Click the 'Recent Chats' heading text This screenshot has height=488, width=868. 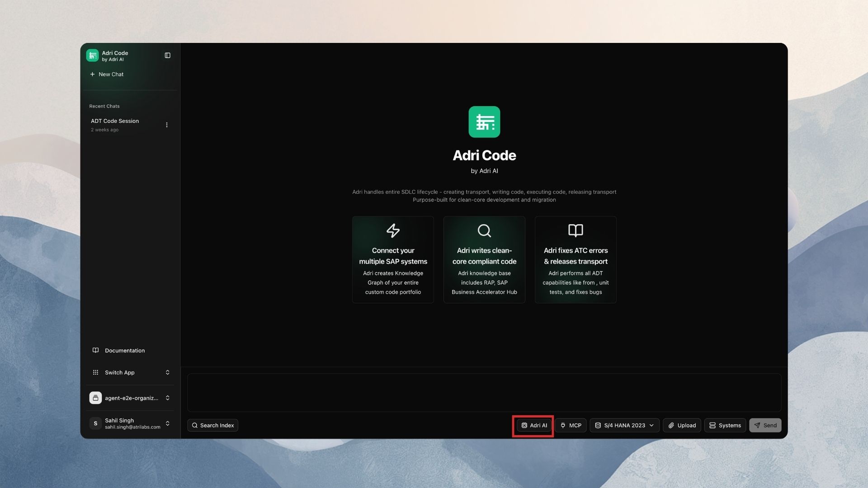104,106
